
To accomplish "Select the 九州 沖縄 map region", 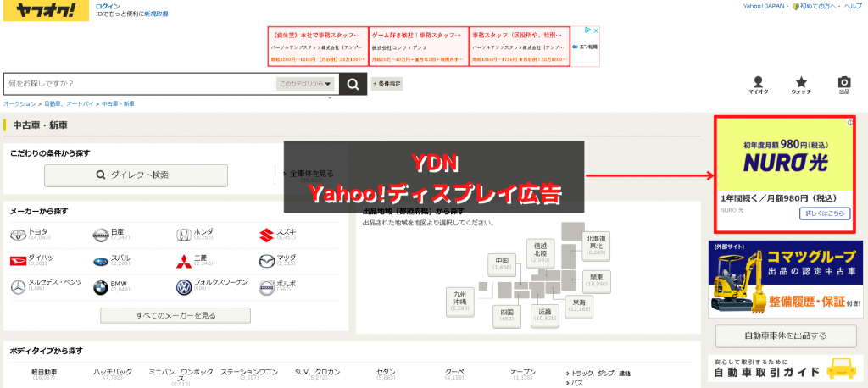I will tap(460, 301).
